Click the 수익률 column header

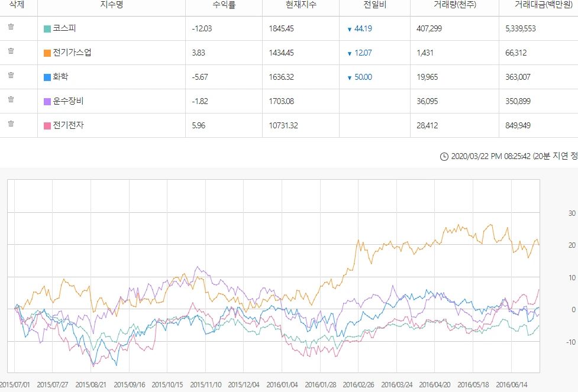[224, 4]
